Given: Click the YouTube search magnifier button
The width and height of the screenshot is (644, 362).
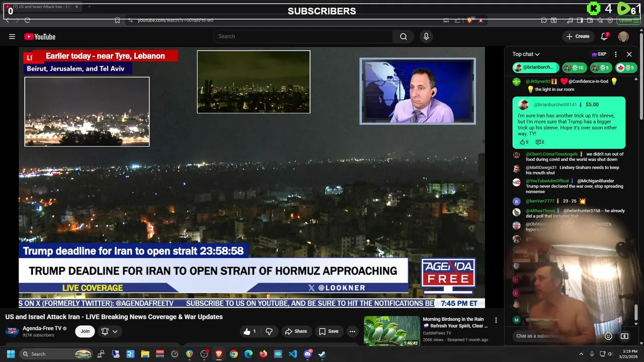Looking at the screenshot, I should 404,36.
